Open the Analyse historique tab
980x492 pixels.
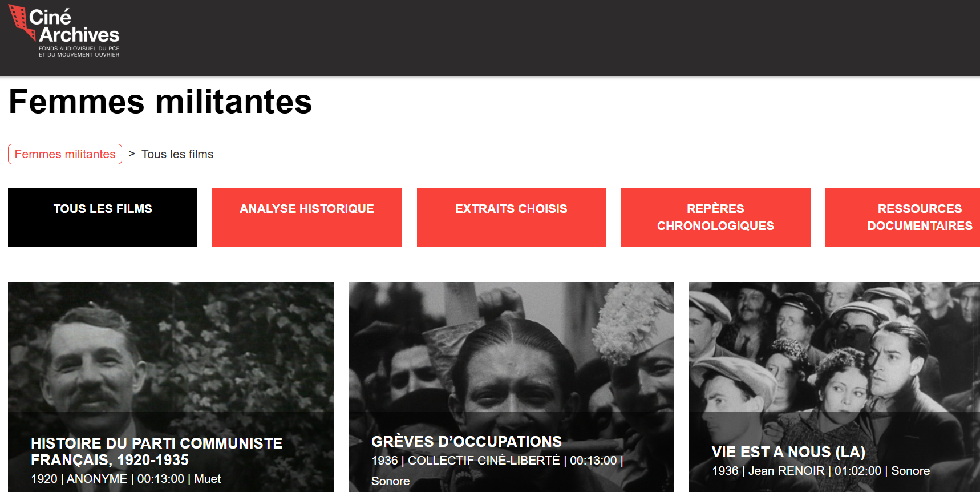point(307,217)
